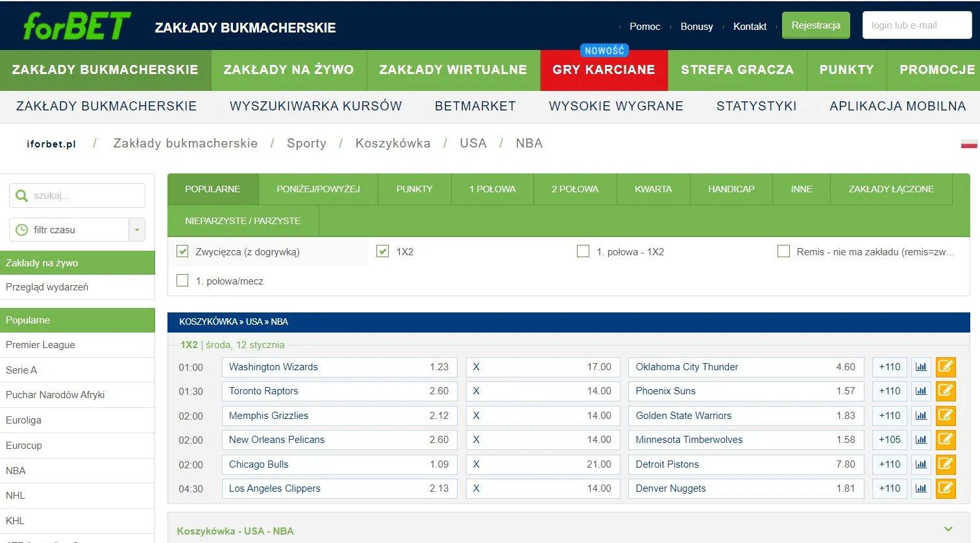
Task: Select the +110 odds for Oklahoma City Thunder
Action: [x=888, y=366]
